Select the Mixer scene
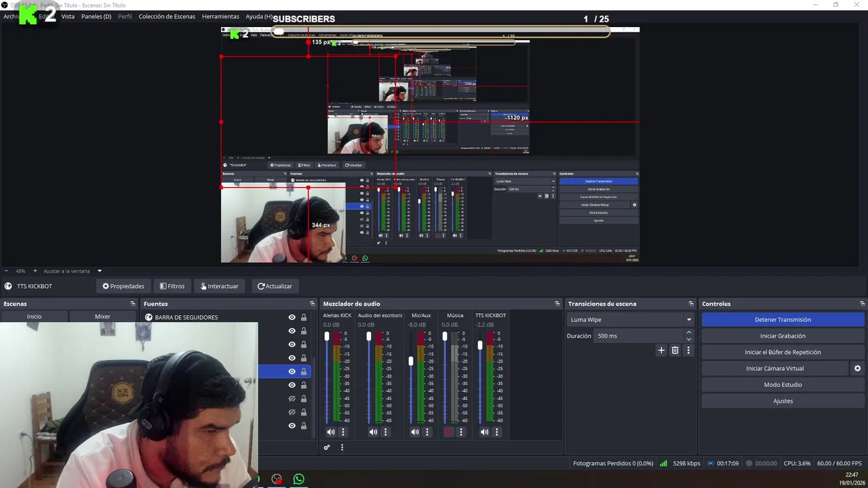Viewport: 868px width, 488px height. 102,317
